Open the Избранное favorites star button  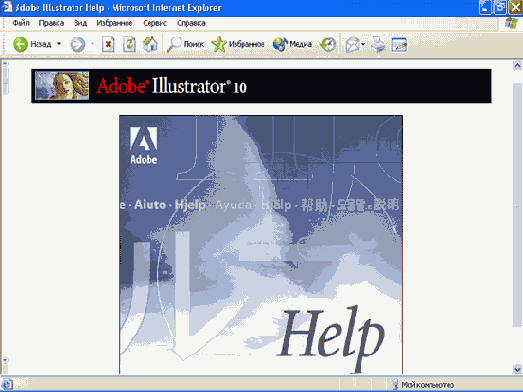tap(238, 44)
